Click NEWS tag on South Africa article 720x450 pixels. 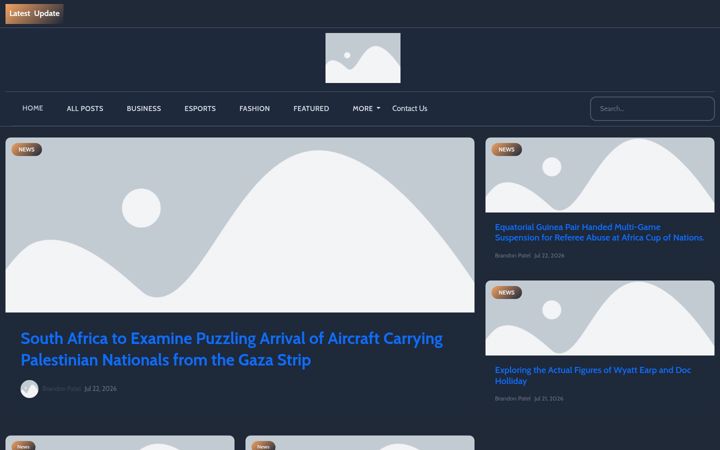[27, 149]
